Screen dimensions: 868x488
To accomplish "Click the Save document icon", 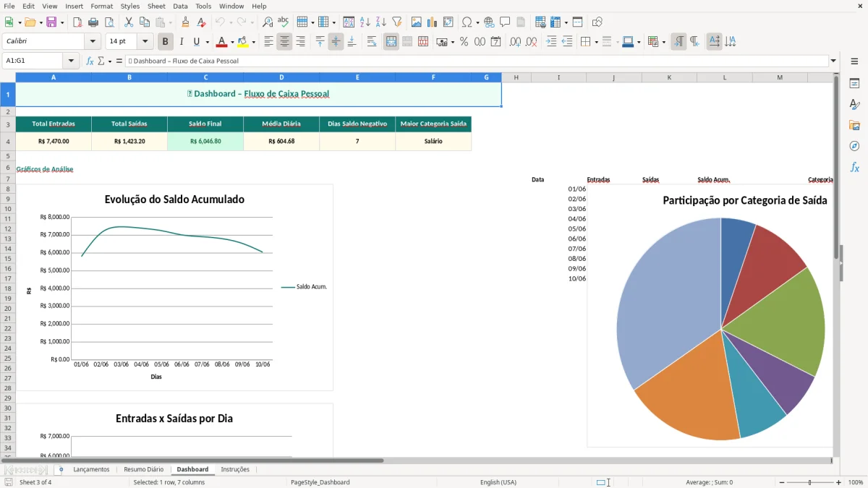I will point(51,22).
